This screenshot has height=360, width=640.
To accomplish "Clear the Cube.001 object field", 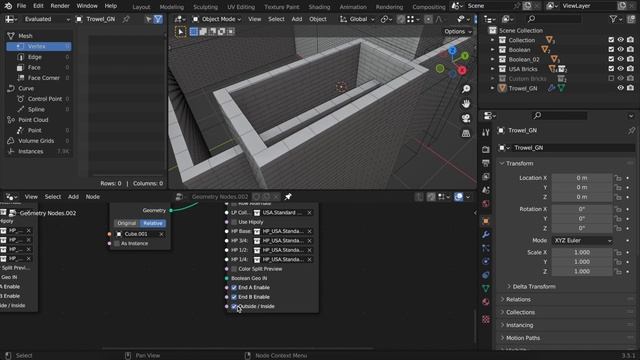I will coord(162,234).
